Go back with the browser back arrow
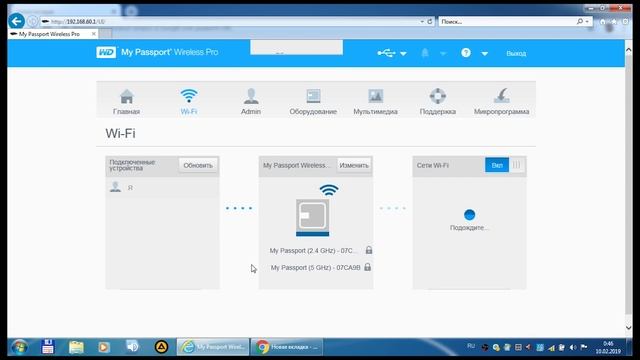This screenshot has width=640, height=360. click(x=17, y=21)
